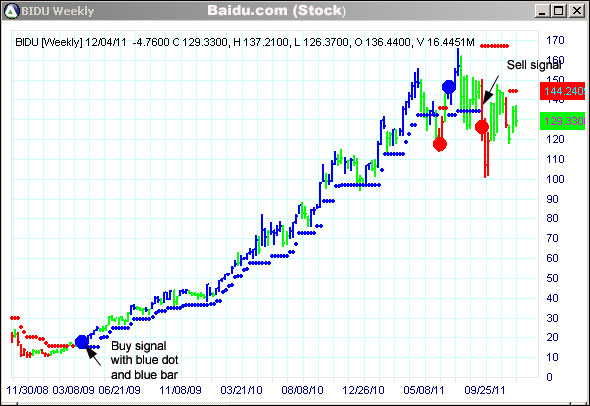Click the 11/08/09 date axis label
Screen dimensions: 590x406
coord(180,390)
